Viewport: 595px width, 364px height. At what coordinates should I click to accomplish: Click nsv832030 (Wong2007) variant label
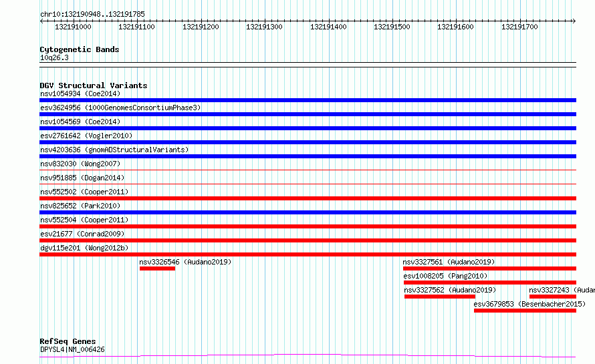(80, 164)
